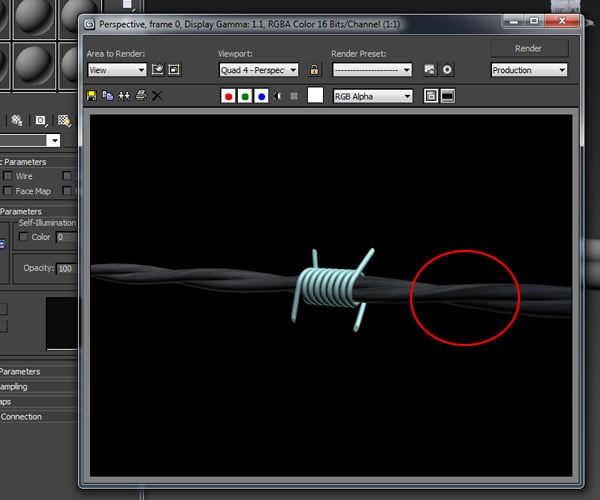The height and width of the screenshot is (500, 600).
Task: Click the Self-Illumination Color value field
Action: point(67,237)
